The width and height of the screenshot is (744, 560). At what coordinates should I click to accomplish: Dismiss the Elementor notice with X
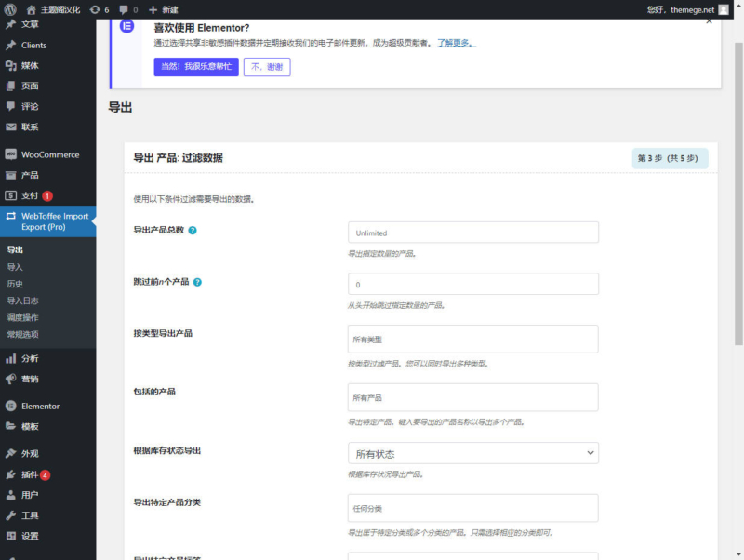pyautogui.click(x=709, y=21)
